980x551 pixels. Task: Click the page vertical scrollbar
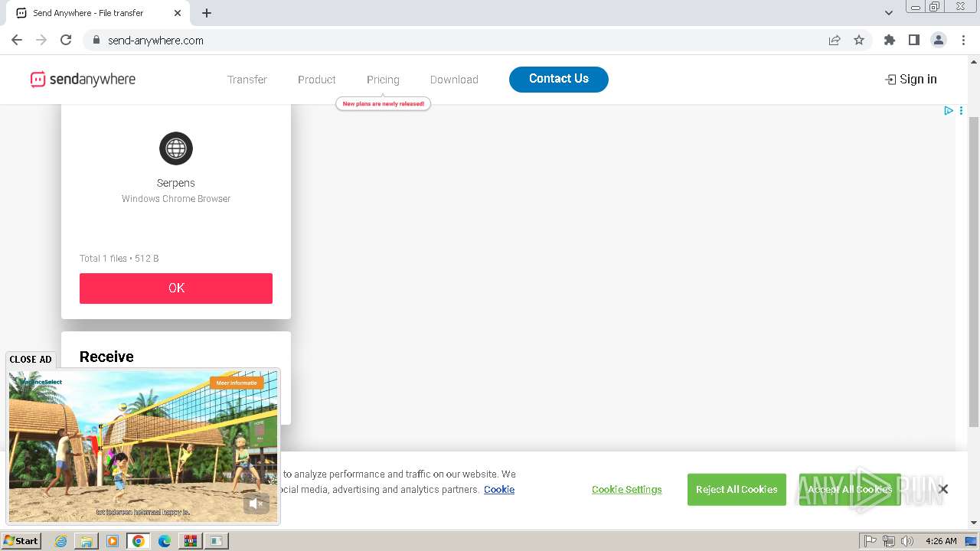click(x=974, y=272)
